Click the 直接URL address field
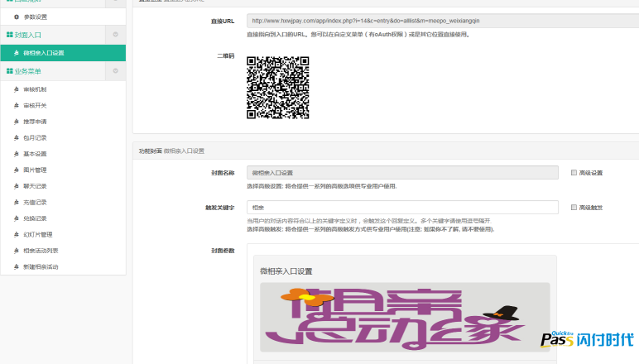Viewport: 639px width, 364px height. (443, 21)
